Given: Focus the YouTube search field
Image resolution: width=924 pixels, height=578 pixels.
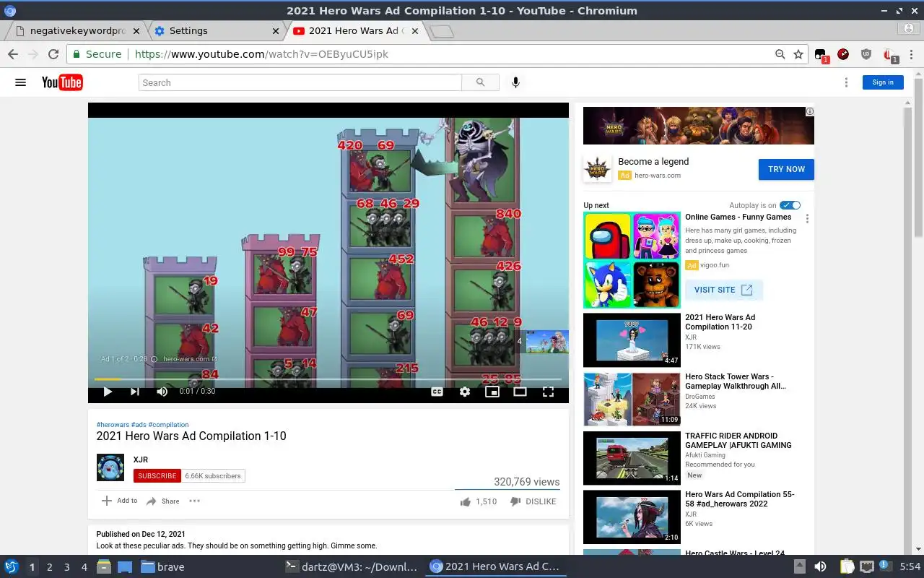Looking at the screenshot, I should pyautogui.click(x=300, y=82).
